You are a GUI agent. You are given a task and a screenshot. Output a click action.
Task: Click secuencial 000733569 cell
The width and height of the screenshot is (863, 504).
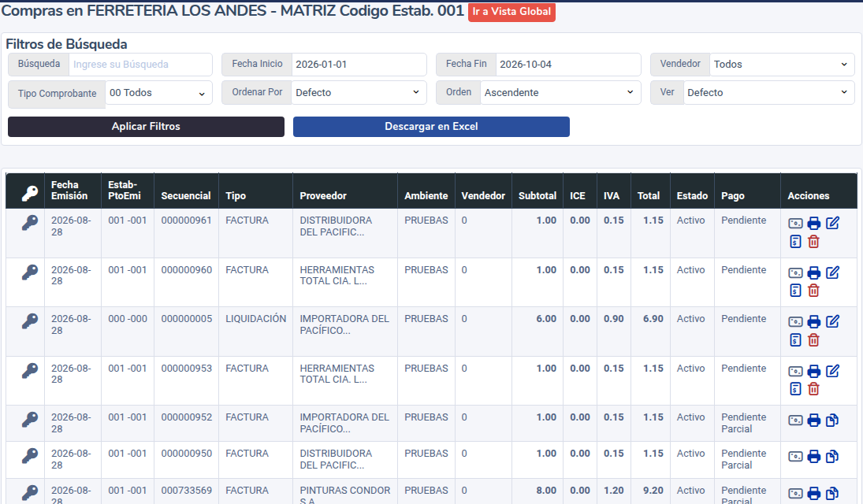187,491
